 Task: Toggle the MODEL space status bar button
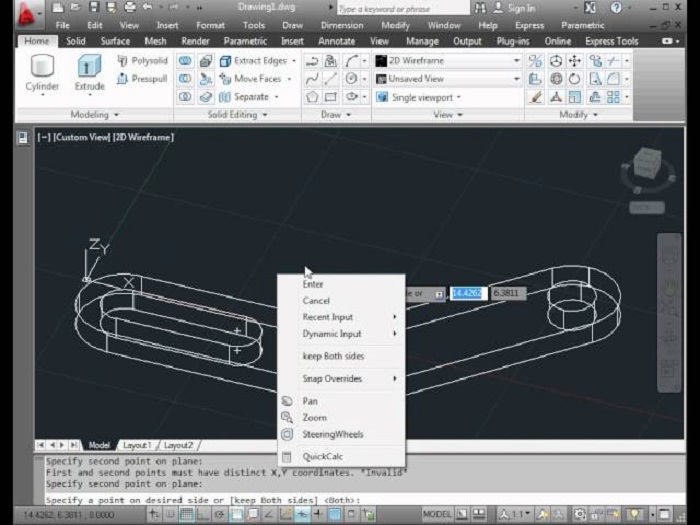click(x=437, y=514)
